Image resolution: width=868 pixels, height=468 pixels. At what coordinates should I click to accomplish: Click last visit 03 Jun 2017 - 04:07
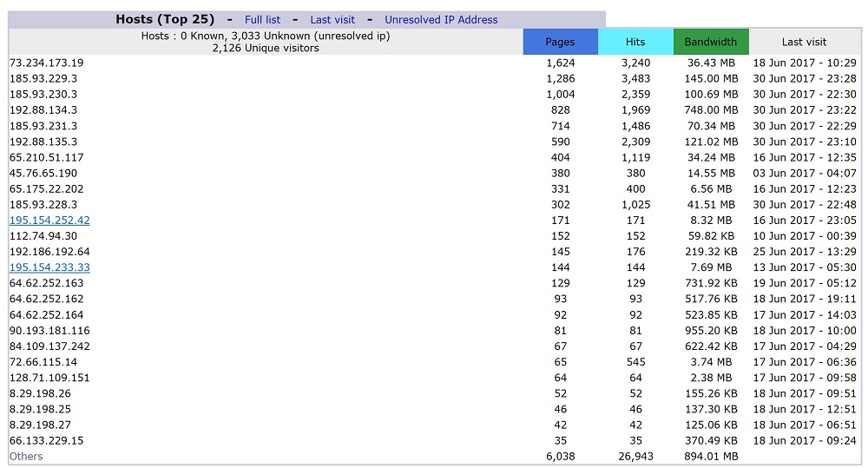coord(805,174)
